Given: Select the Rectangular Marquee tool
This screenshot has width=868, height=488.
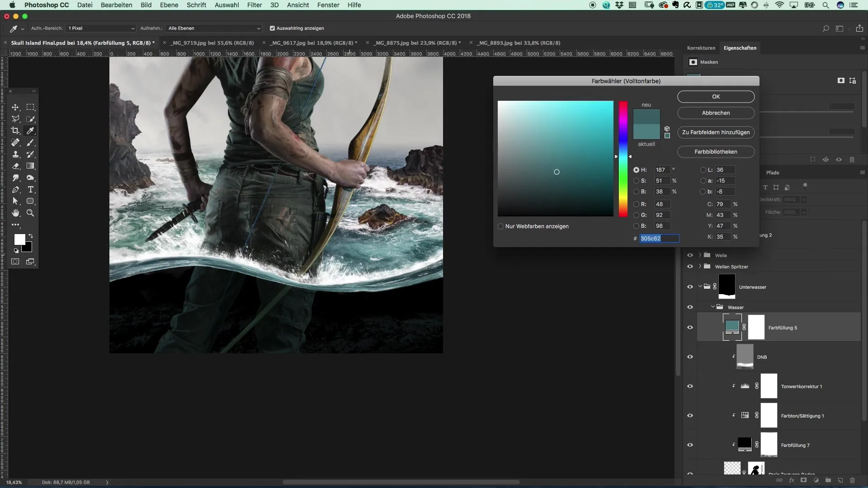Looking at the screenshot, I should click(x=30, y=107).
